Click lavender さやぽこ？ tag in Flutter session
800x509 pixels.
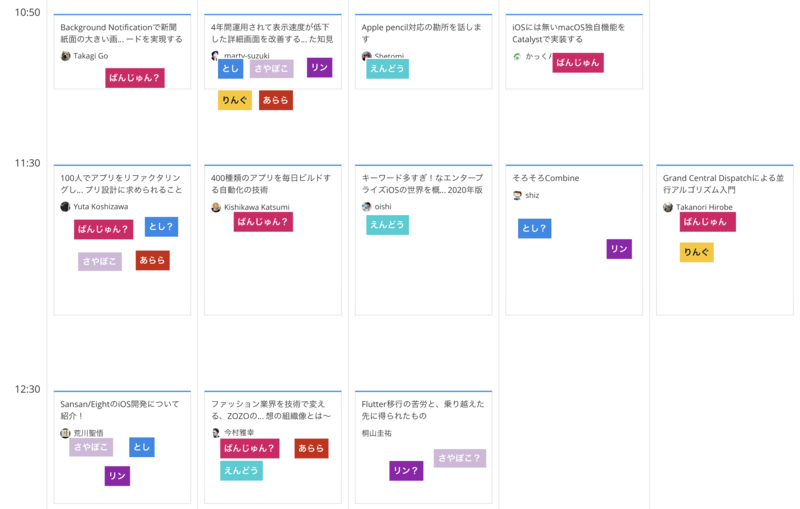point(460,458)
